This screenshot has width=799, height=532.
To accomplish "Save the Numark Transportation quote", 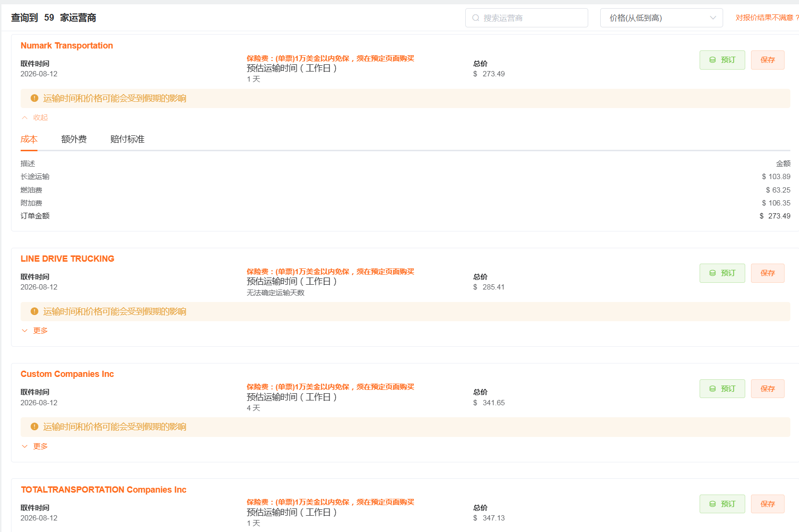I will coord(768,60).
